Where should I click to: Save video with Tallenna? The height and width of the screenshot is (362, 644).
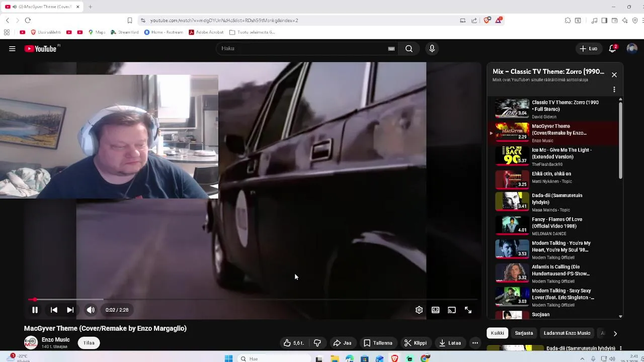[x=378, y=343]
